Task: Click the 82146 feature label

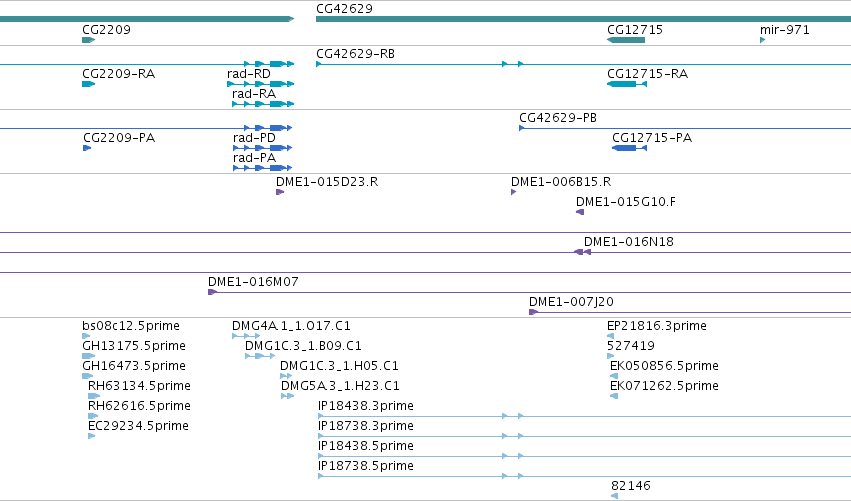Action: [631, 486]
